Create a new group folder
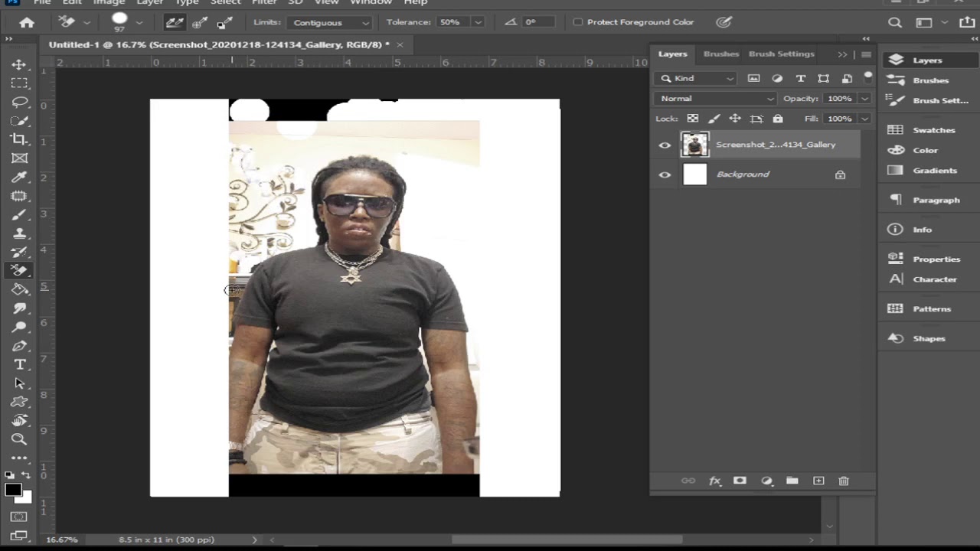 pos(792,481)
